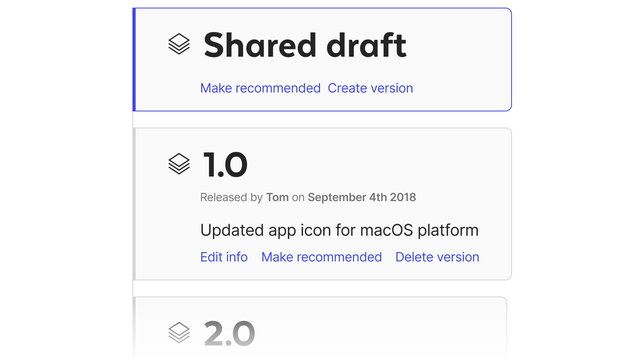Choose Delete version for release 1.0
This screenshot has height=362, width=644.
(x=437, y=257)
